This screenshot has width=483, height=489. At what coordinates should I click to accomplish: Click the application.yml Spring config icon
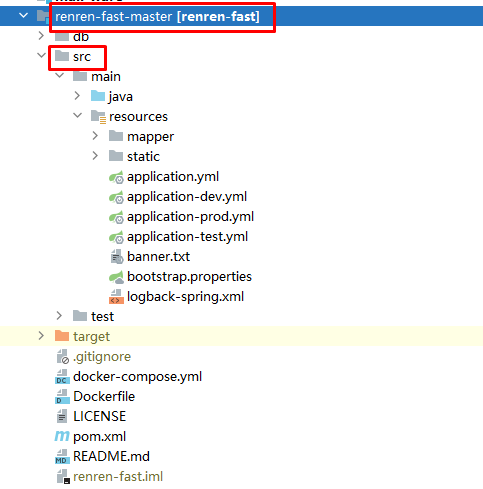pos(116,177)
